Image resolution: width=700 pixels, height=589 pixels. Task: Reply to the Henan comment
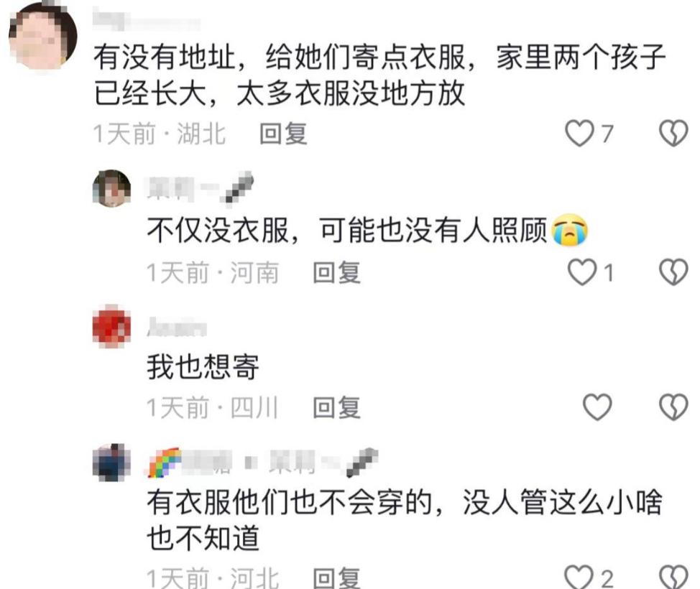coord(336,272)
